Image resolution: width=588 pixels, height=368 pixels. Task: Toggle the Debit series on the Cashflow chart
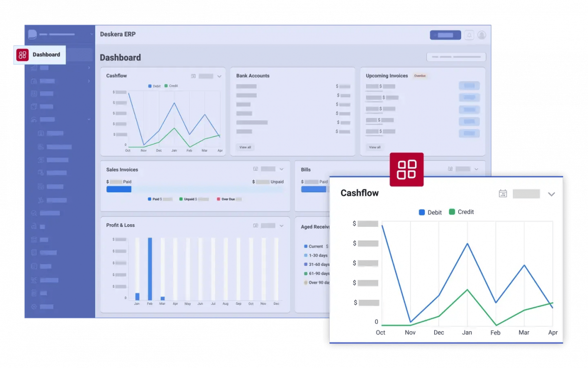(x=430, y=212)
